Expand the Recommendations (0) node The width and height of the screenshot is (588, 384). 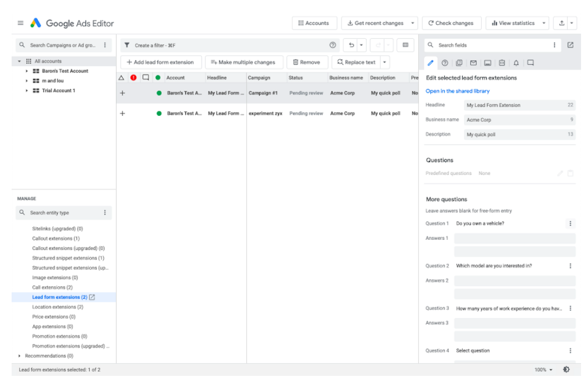tap(20, 356)
